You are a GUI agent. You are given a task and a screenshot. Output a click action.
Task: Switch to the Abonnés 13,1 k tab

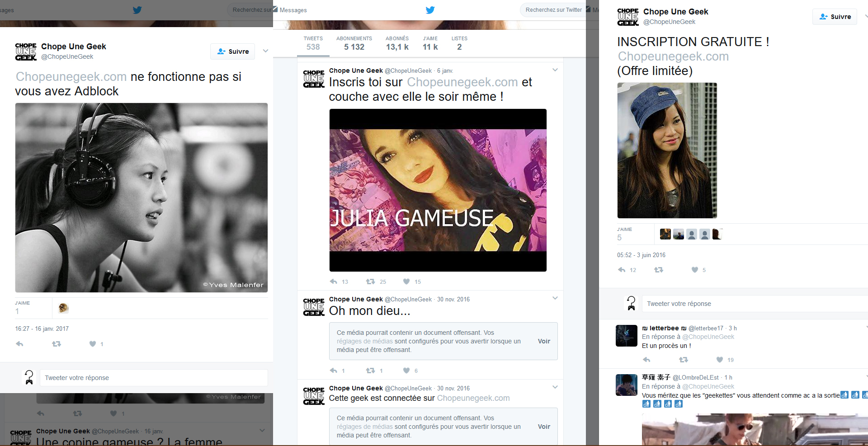click(397, 43)
